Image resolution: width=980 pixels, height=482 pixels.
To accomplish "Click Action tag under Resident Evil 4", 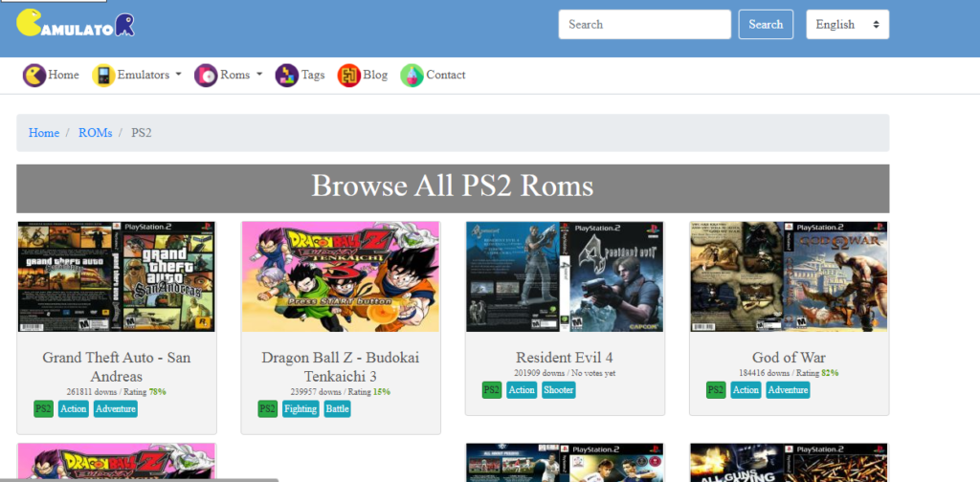I will click(x=522, y=390).
